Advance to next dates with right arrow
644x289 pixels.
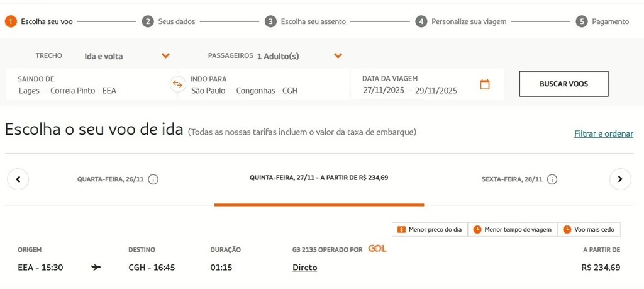pos(620,179)
